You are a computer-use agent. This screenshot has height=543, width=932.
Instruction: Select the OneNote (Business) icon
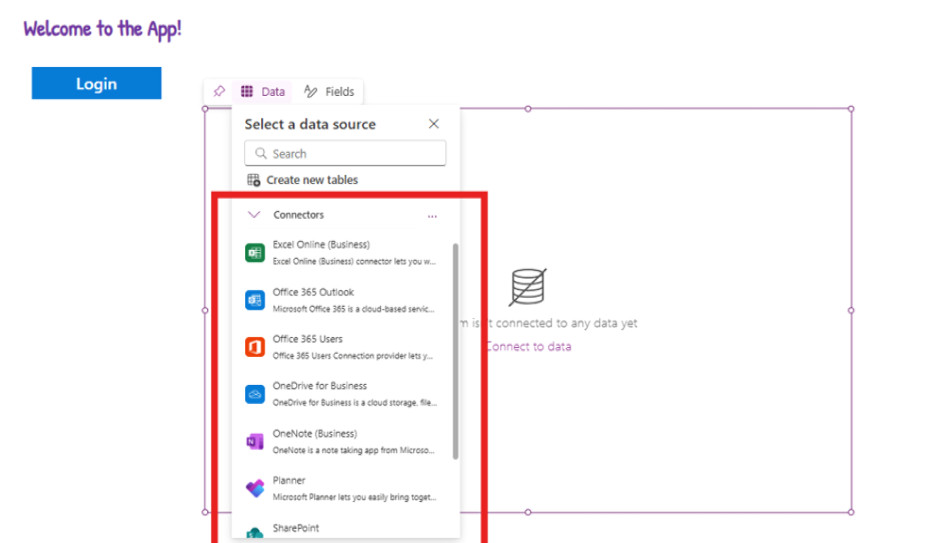pyautogui.click(x=255, y=441)
